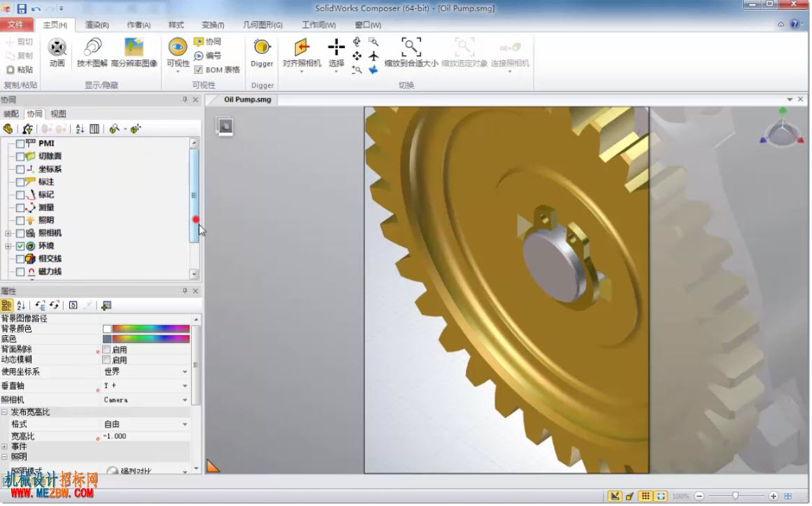812x506 pixels.
Task: Open the 高分辨率图像 high resolution image tool
Action: 134,53
